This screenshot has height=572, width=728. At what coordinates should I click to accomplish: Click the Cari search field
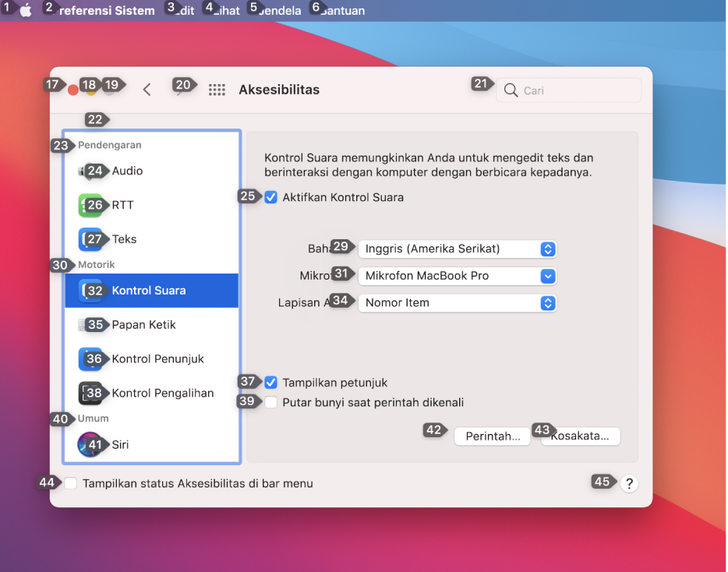point(569,90)
